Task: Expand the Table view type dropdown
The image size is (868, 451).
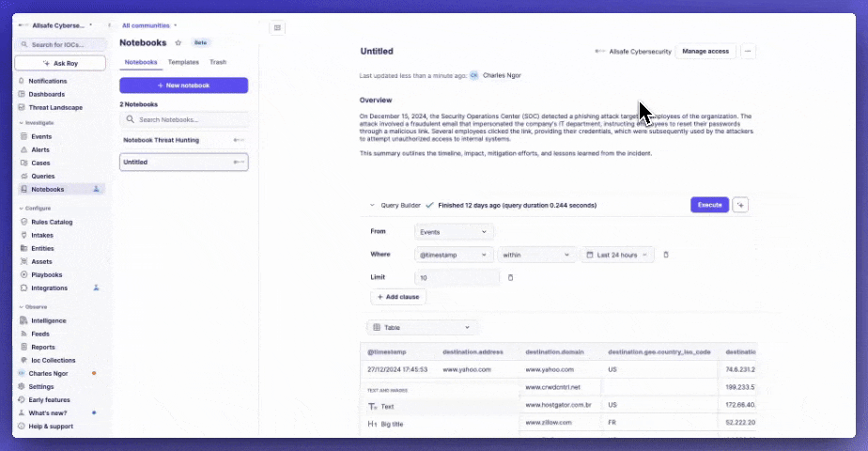Action: tap(422, 327)
